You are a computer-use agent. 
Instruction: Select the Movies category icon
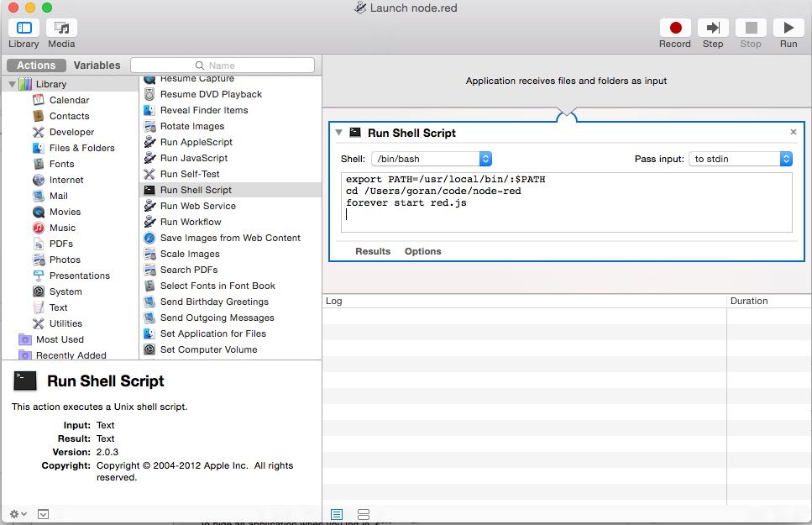39,212
